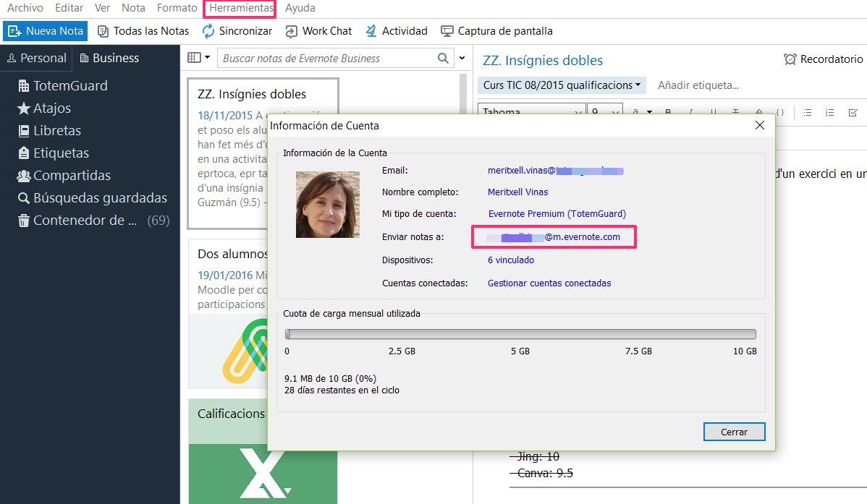Insert a checkbox item

tap(853, 112)
